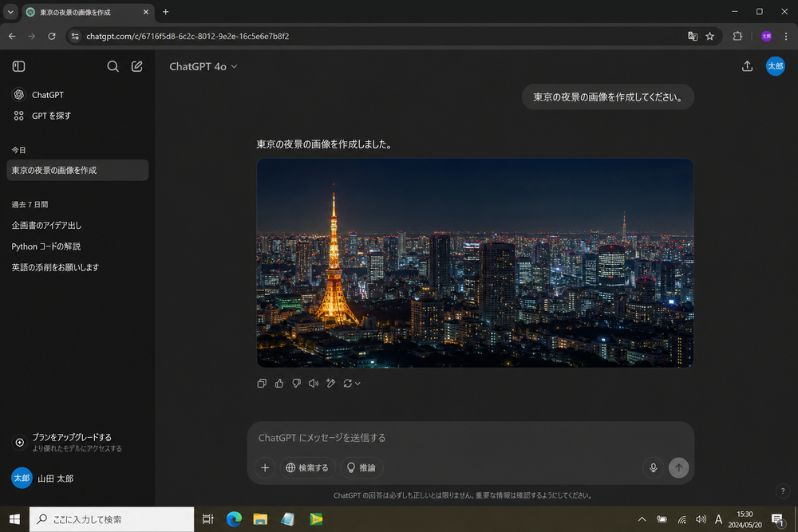Image resolution: width=798 pixels, height=532 pixels.
Task: Start a new chat with pencil icon
Action: [x=137, y=66]
